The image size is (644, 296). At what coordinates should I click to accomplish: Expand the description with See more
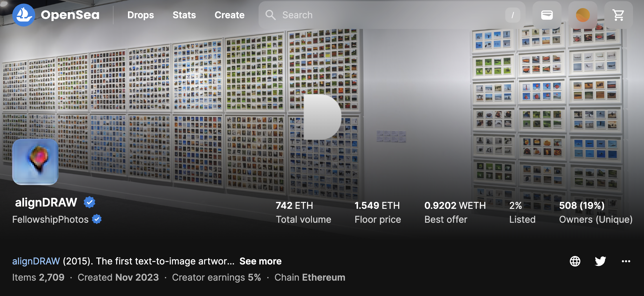tap(260, 261)
